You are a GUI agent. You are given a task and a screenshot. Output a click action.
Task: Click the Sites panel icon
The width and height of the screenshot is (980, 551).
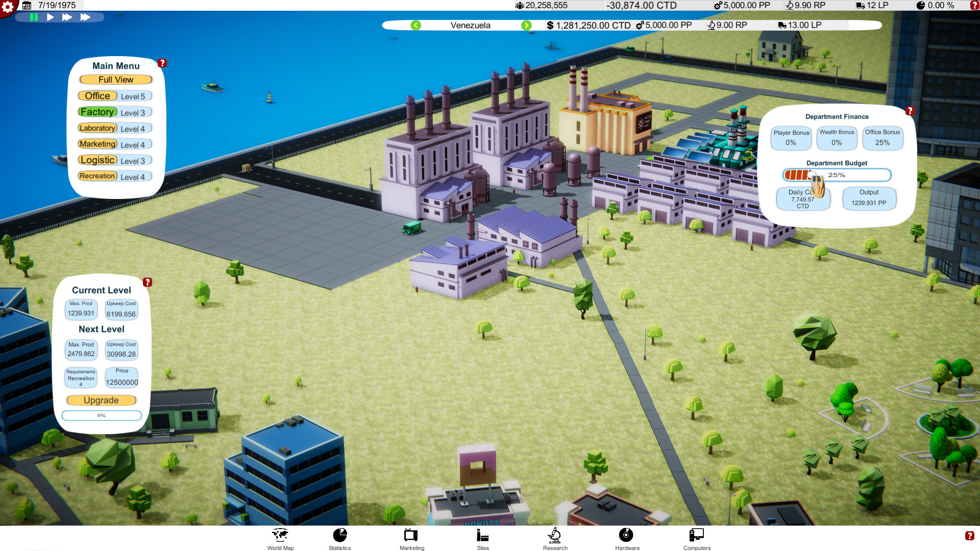coord(484,536)
